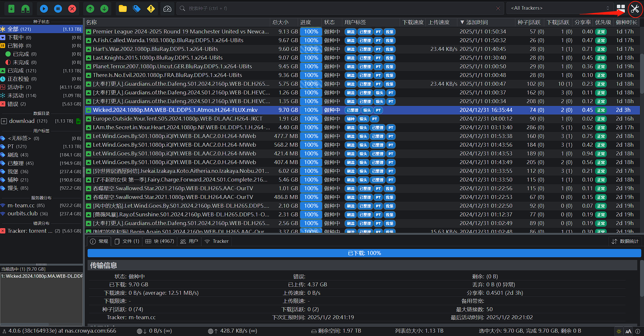Sort by the 添加时间 column header
Viewport: 644px width, 336px height.
pyautogui.click(x=486, y=22)
